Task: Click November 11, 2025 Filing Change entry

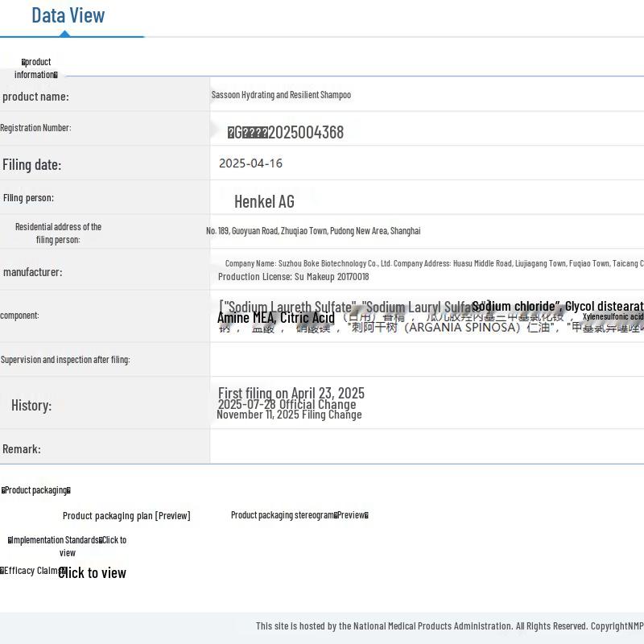Action: click(x=289, y=415)
